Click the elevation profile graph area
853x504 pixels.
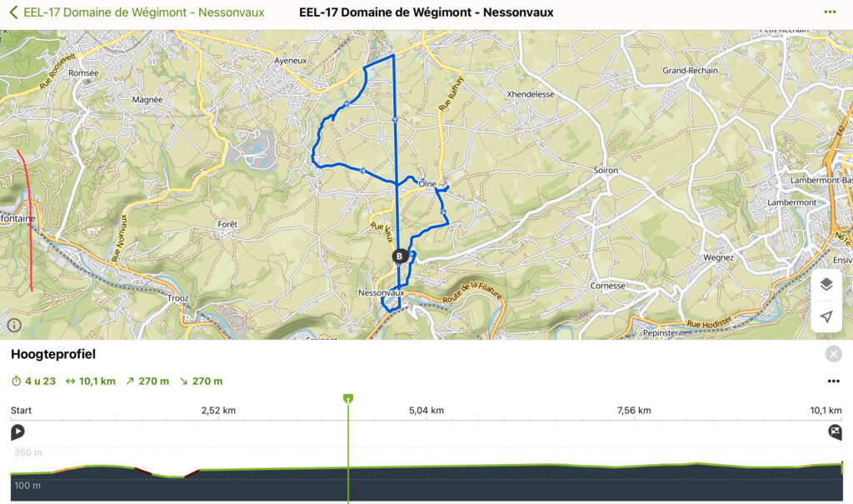[x=500, y=479]
